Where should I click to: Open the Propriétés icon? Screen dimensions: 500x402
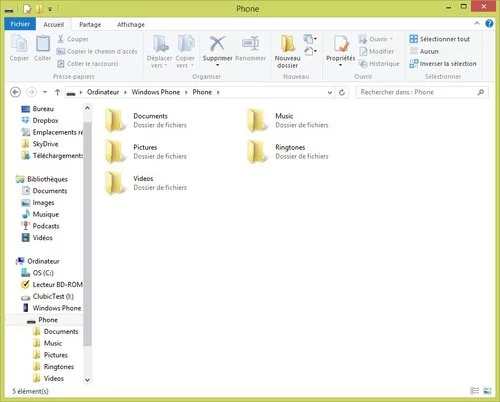341,44
